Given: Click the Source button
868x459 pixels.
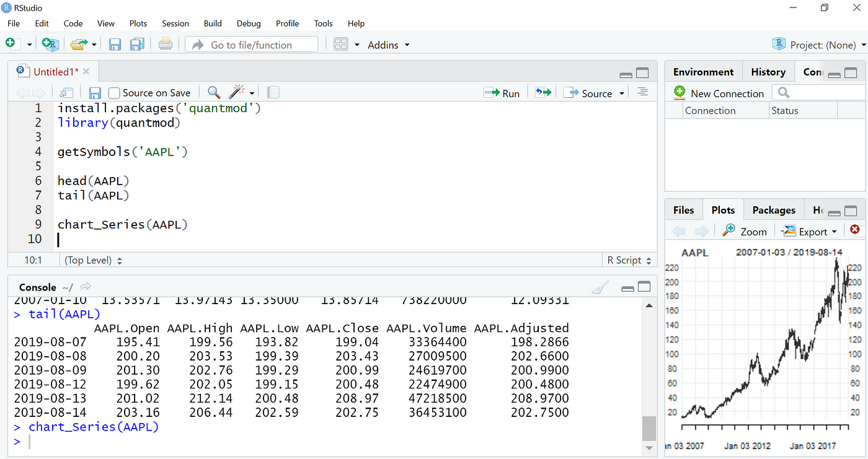Looking at the screenshot, I should [x=588, y=93].
